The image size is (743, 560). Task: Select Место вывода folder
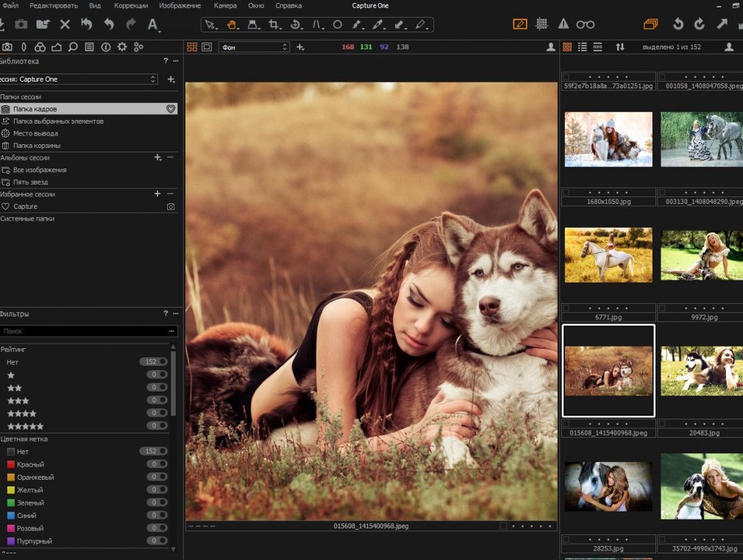point(88,133)
